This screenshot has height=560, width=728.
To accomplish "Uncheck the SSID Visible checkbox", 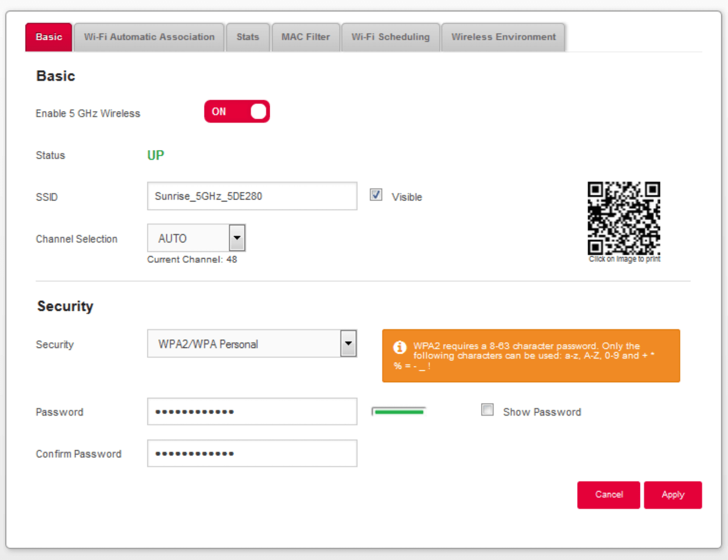I will [376, 195].
